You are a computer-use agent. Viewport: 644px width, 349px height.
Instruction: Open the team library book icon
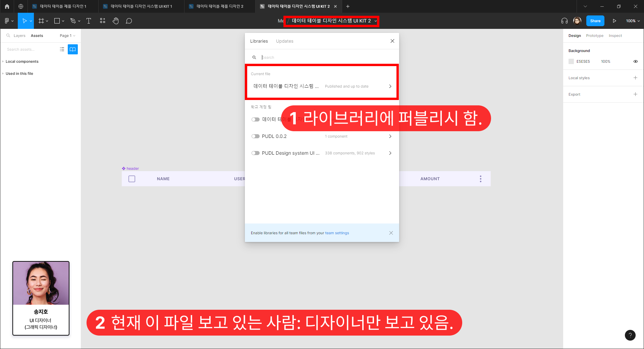pyautogui.click(x=73, y=49)
